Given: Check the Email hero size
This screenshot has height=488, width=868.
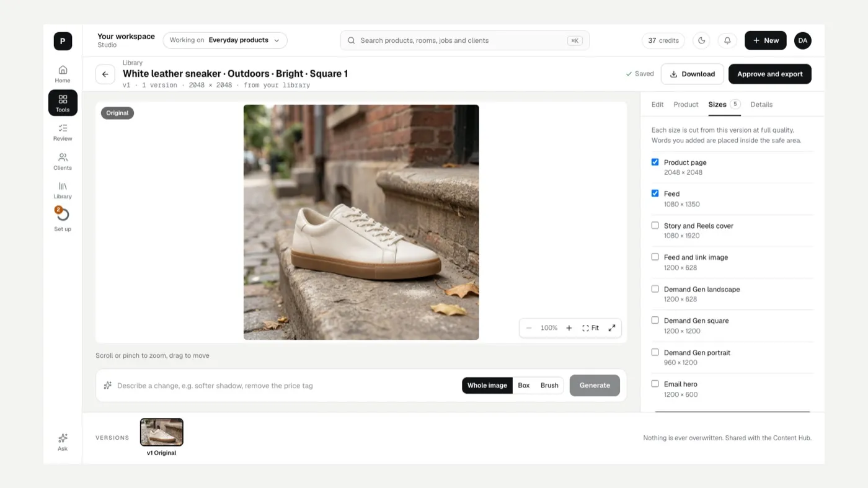Looking at the screenshot, I should (x=655, y=384).
